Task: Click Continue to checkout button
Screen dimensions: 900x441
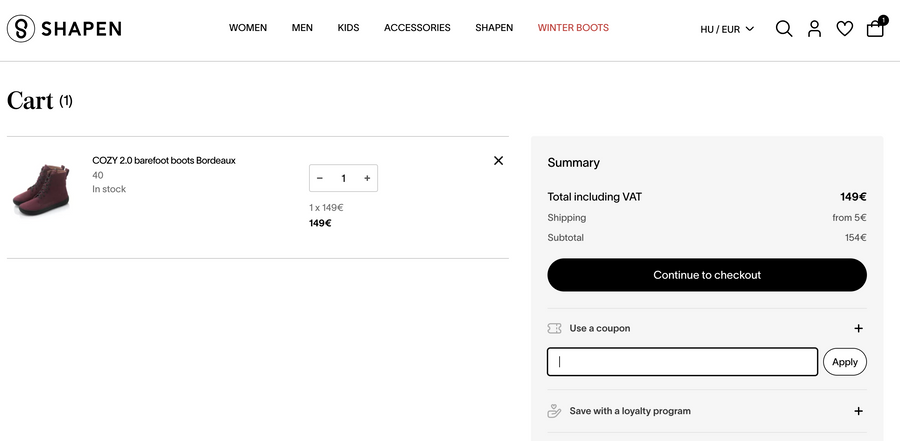Action: pos(707,275)
